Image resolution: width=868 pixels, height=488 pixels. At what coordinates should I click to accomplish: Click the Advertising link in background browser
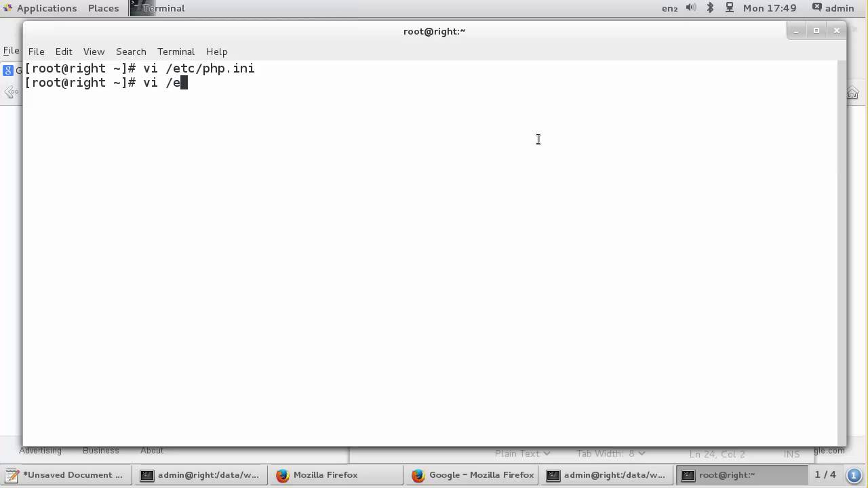41,451
